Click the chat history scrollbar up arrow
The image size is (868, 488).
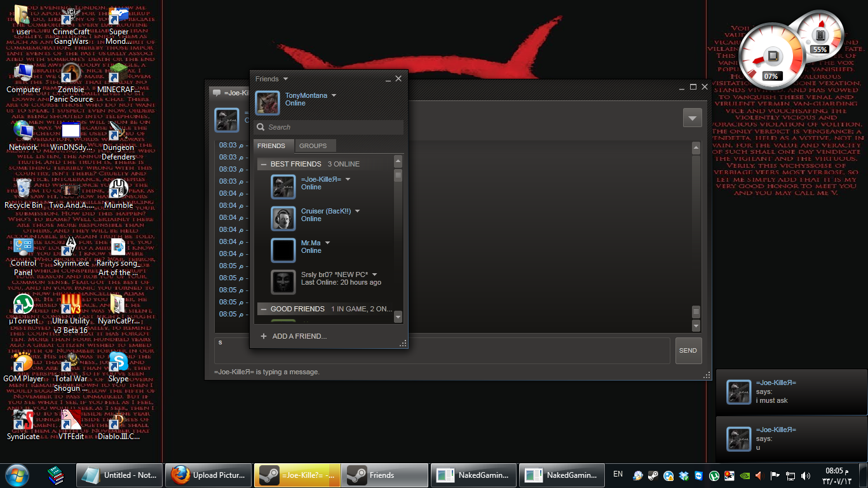pyautogui.click(x=696, y=148)
